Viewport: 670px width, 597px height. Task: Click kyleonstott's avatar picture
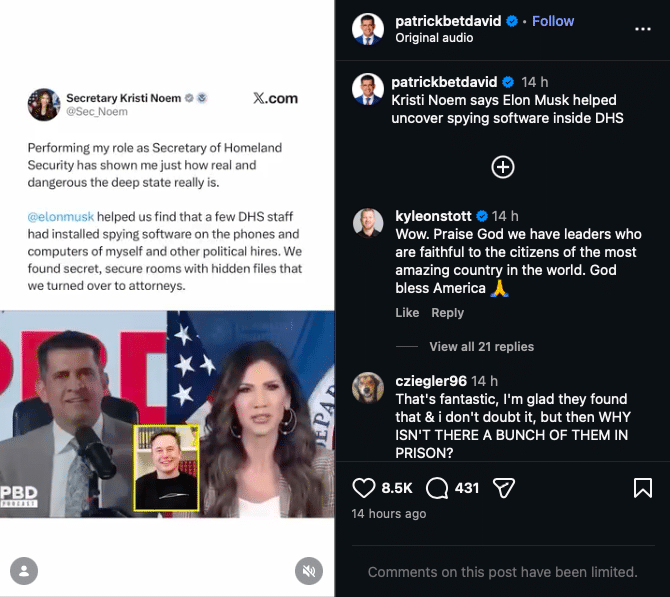click(x=368, y=223)
